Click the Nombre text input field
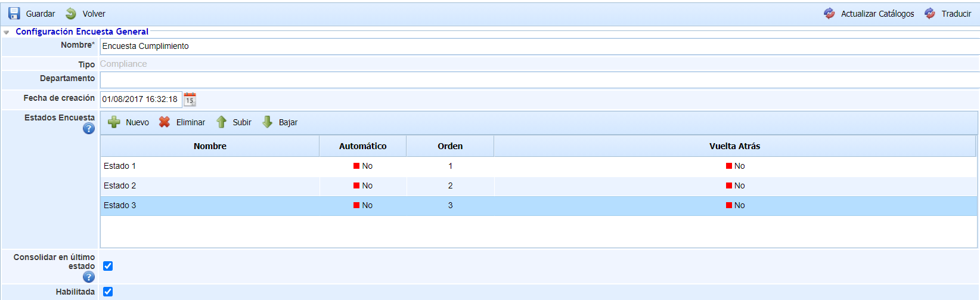The image size is (980, 300). pos(536,46)
